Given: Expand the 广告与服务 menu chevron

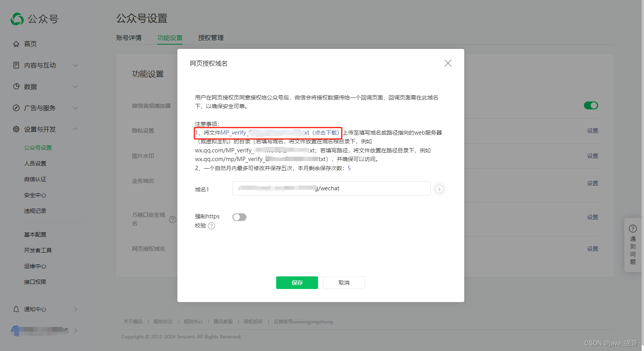Looking at the screenshot, I should (x=75, y=108).
